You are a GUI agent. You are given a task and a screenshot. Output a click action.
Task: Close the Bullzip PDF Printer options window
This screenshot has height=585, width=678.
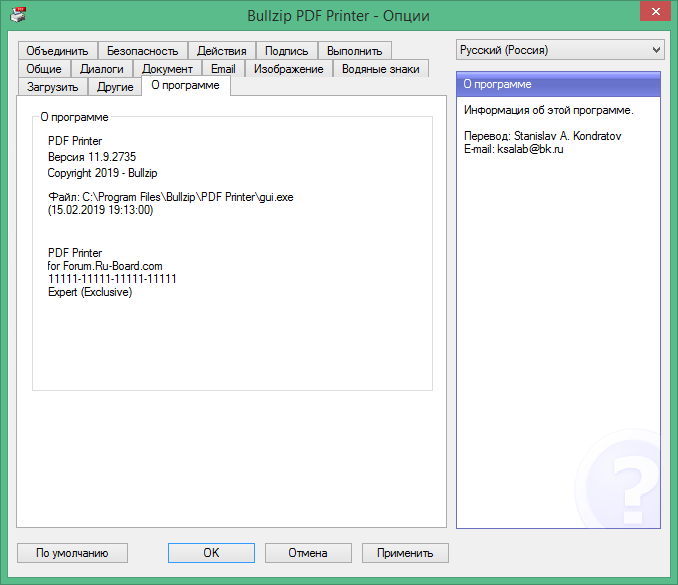(x=655, y=12)
